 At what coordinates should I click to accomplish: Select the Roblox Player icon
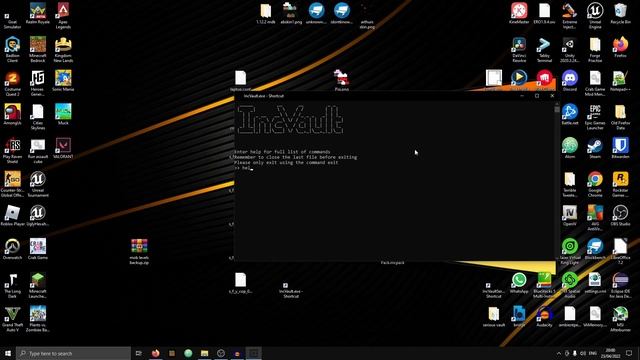pyautogui.click(x=12, y=215)
